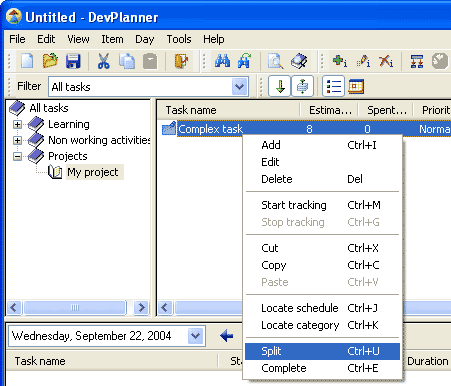451x386 pixels.
Task: Open the Filter All tasks dropdown
Action: [x=240, y=87]
